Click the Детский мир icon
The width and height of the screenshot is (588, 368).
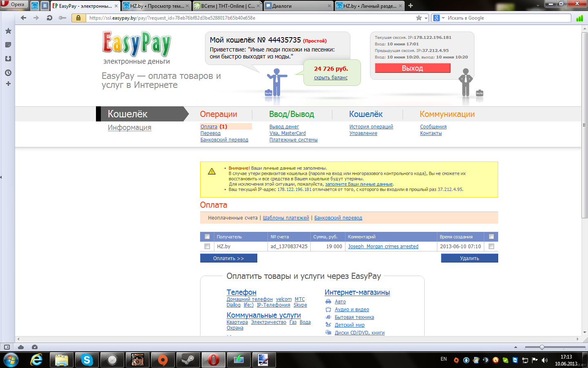[328, 325]
